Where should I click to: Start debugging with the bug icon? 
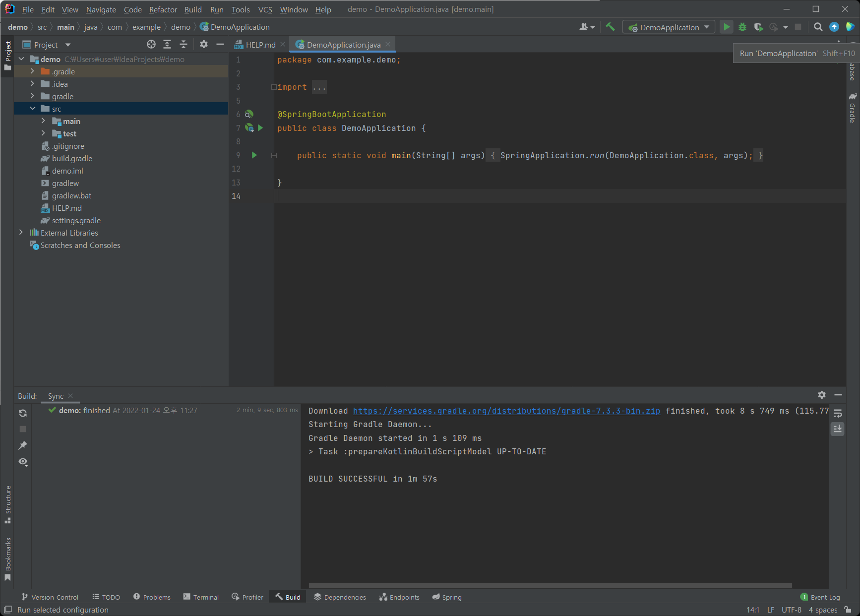[x=742, y=27]
